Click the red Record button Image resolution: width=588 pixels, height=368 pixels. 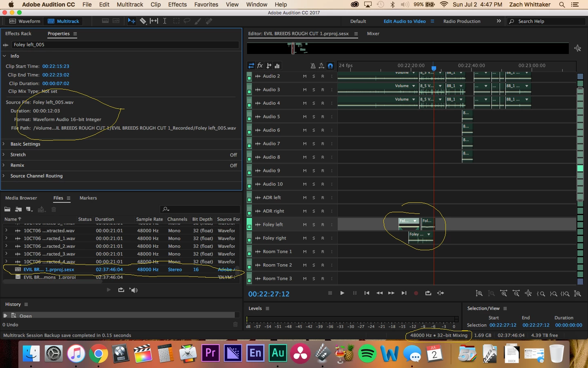[416, 293]
